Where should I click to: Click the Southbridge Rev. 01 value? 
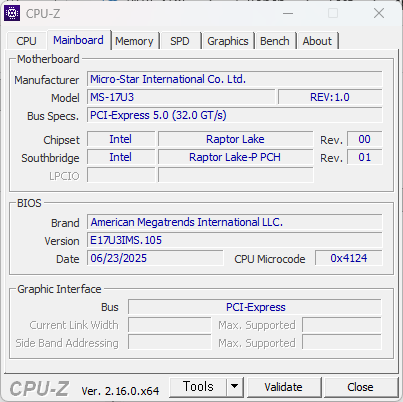click(x=365, y=157)
